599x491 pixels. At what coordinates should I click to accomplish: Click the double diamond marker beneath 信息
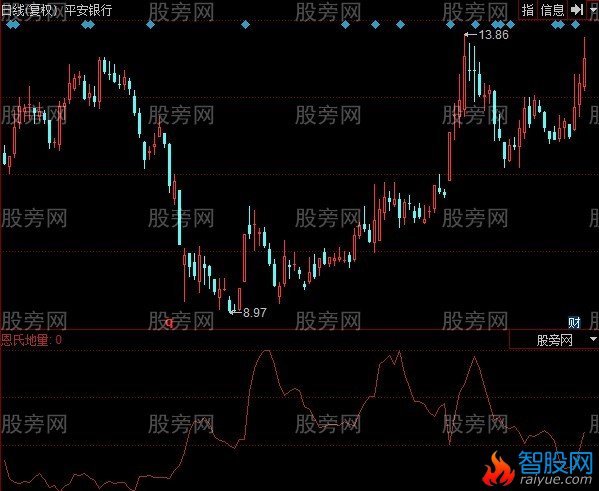558,25
